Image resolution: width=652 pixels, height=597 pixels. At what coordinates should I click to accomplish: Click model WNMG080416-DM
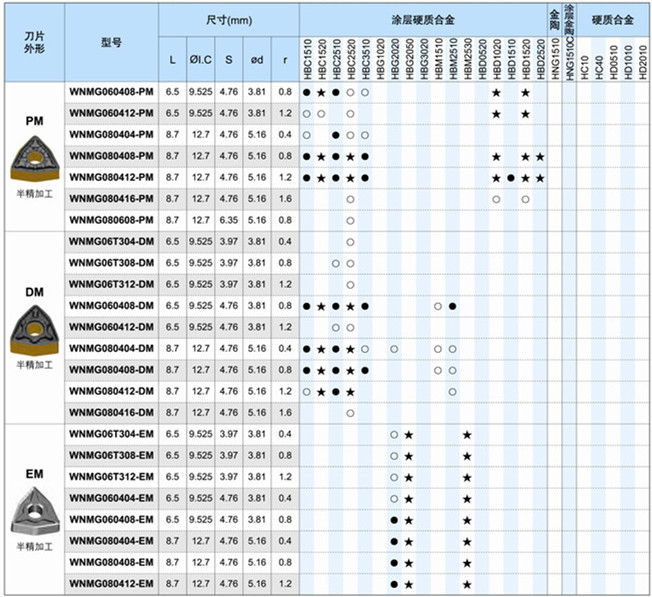tap(111, 412)
